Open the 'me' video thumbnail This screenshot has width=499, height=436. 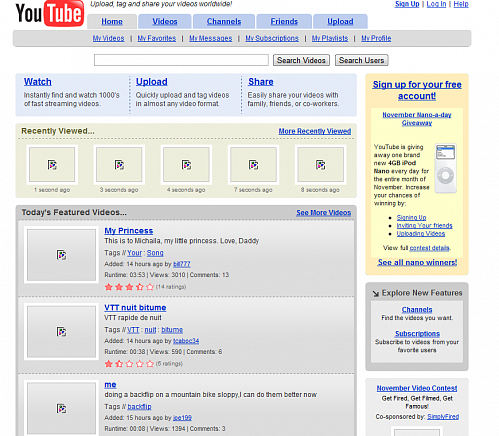coord(61,408)
